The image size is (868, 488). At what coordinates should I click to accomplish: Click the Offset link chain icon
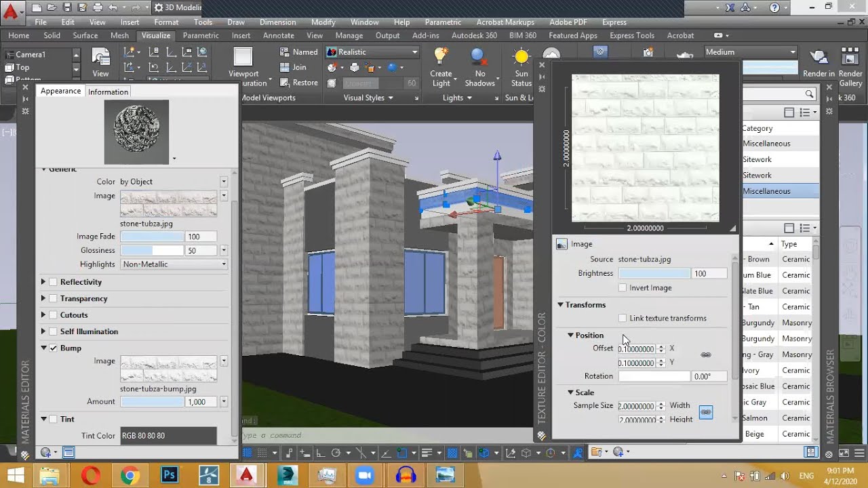click(706, 355)
